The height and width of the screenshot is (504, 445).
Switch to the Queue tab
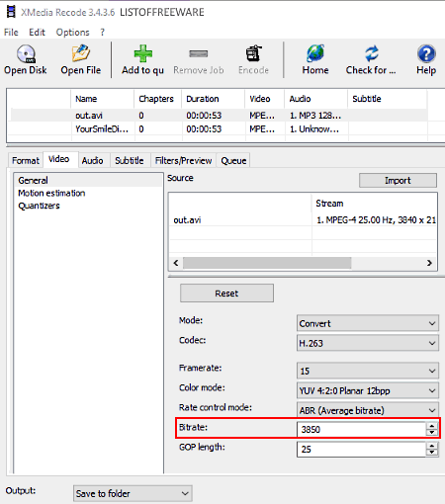pyautogui.click(x=233, y=160)
